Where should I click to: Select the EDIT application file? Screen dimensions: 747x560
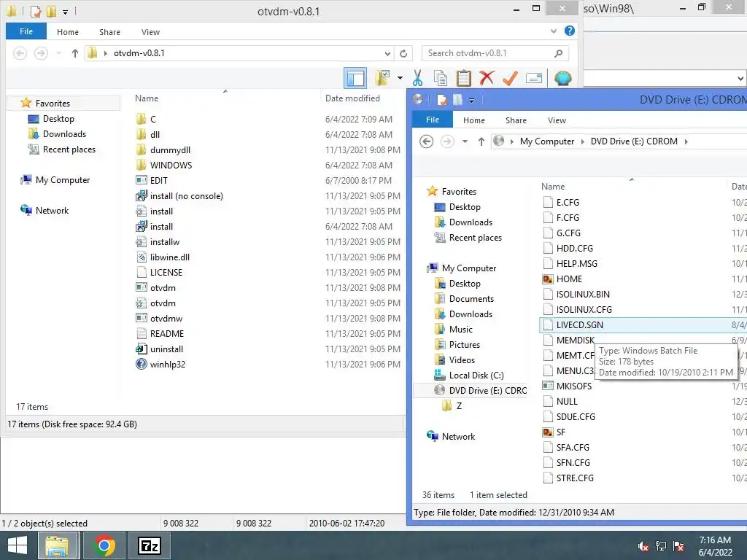(x=158, y=181)
